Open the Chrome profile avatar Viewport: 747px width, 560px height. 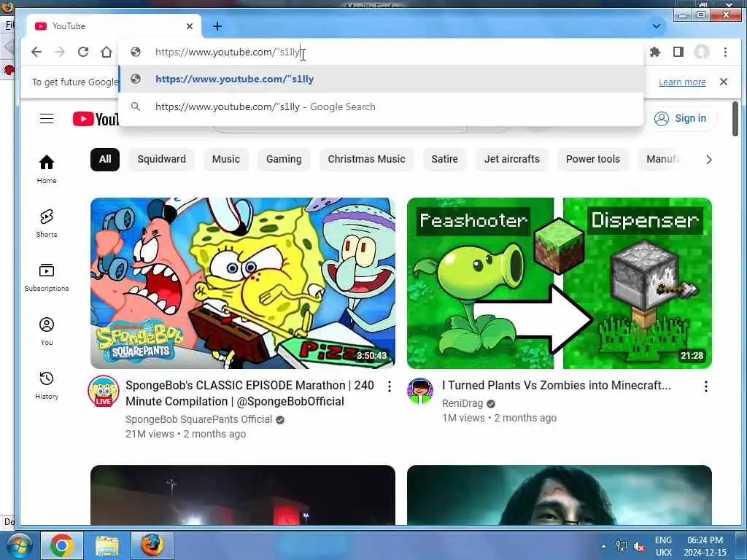[x=701, y=52]
